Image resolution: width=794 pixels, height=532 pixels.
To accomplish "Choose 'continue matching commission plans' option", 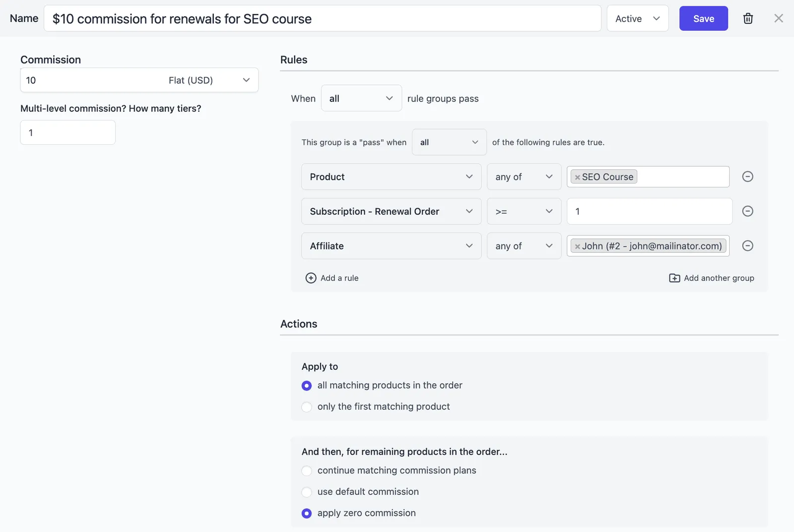I will pos(307,471).
